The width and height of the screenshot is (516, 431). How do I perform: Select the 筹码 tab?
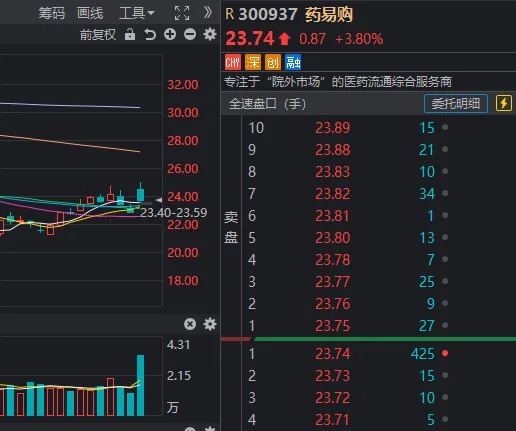[51, 13]
